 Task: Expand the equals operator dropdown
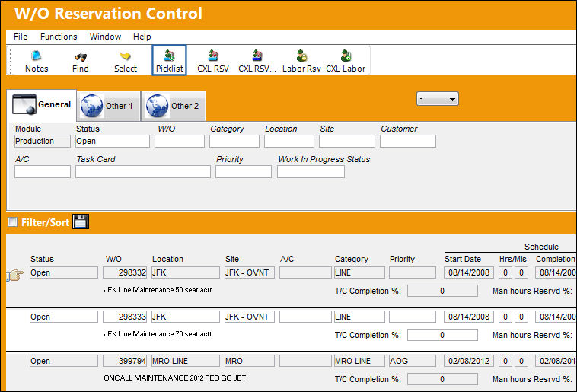click(438, 99)
